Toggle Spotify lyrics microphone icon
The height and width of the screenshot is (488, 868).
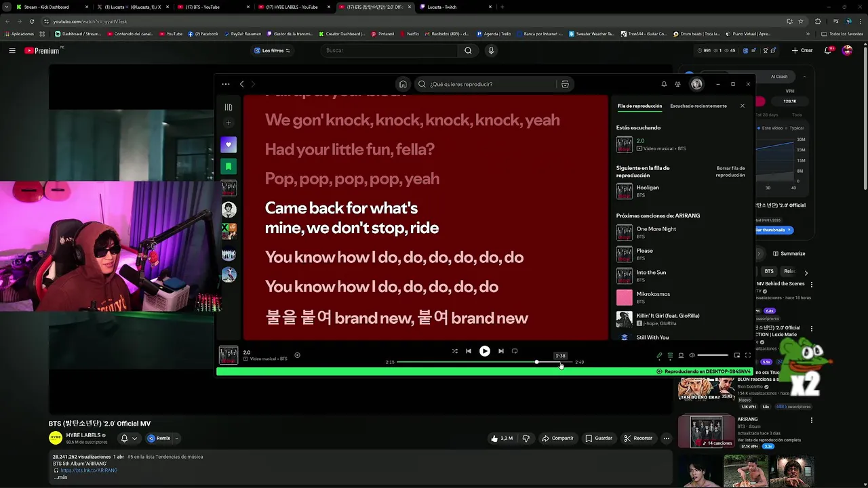coord(659,355)
